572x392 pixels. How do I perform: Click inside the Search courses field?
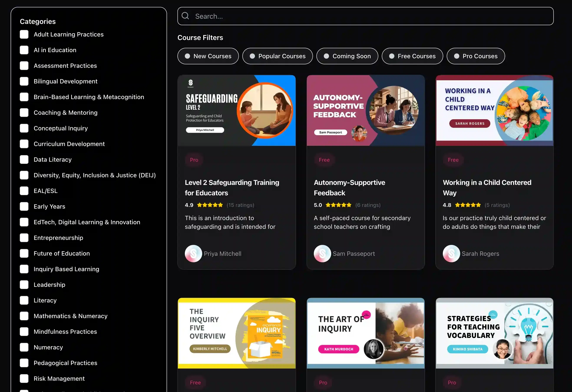point(369,16)
